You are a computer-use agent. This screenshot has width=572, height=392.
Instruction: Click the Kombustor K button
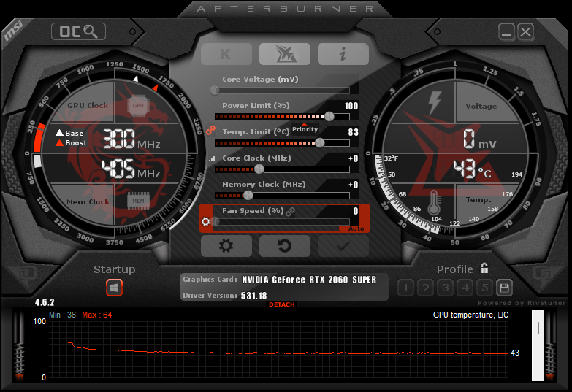226,54
